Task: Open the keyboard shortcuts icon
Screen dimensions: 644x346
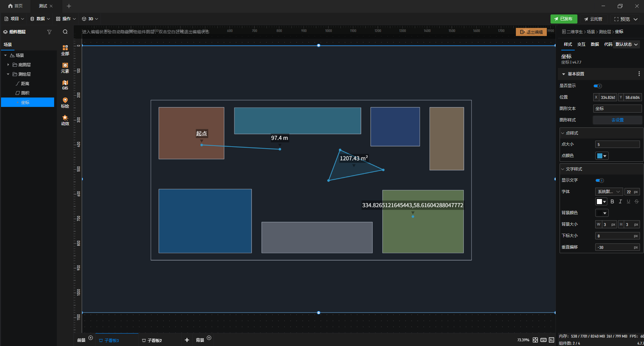Action: coord(543,340)
